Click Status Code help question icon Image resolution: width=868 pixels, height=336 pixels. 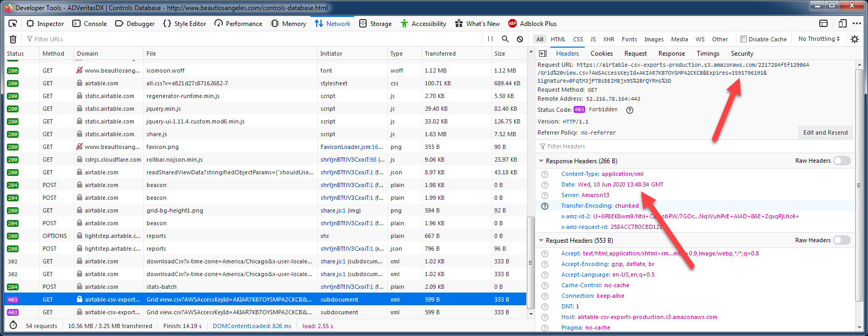630,110
